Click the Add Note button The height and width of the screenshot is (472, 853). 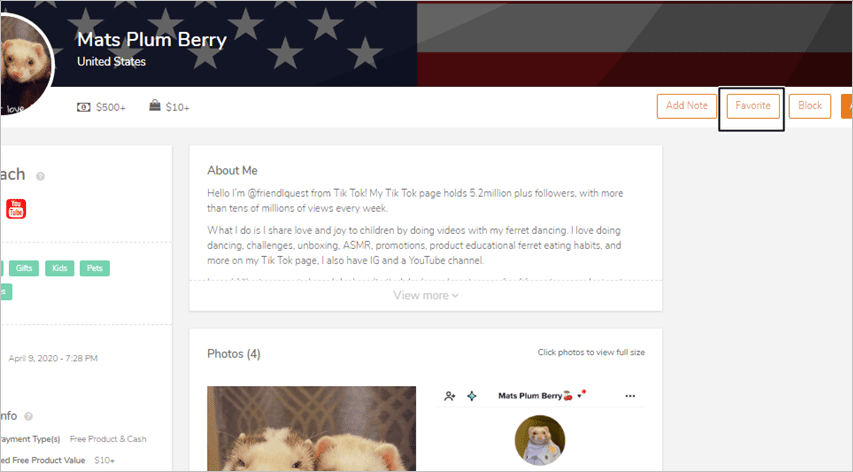pyautogui.click(x=687, y=106)
